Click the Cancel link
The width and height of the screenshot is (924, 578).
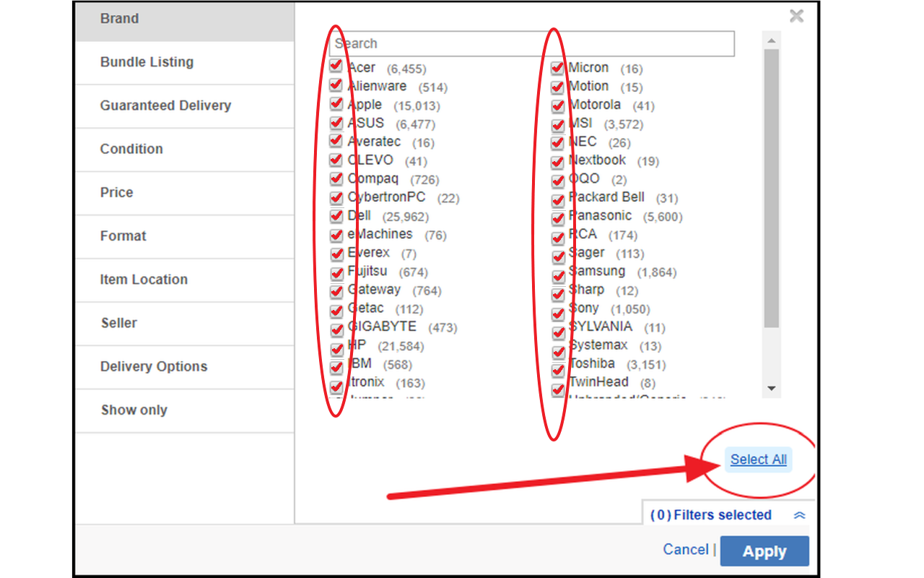[684, 549]
